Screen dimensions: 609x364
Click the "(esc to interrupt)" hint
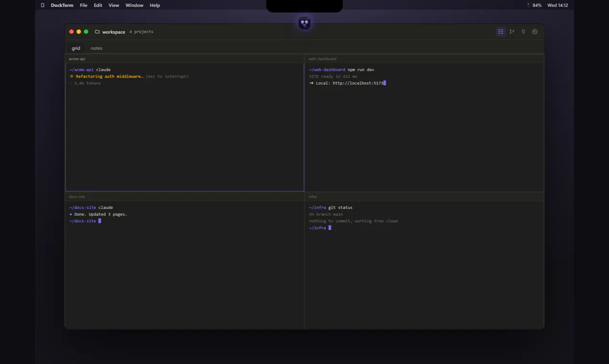(x=167, y=77)
